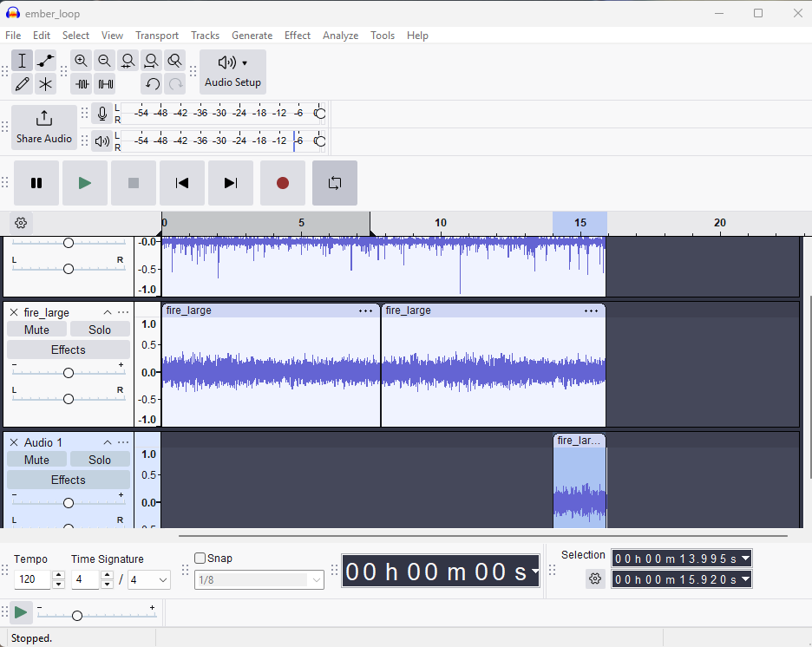The image size is (812, 647).
Task: Click the Share Audio upload icon
Action: pos(44,119)
